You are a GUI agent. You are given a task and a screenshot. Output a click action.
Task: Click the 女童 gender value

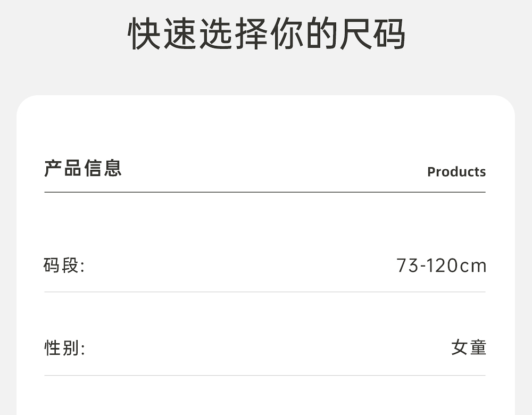coord(469,348)
